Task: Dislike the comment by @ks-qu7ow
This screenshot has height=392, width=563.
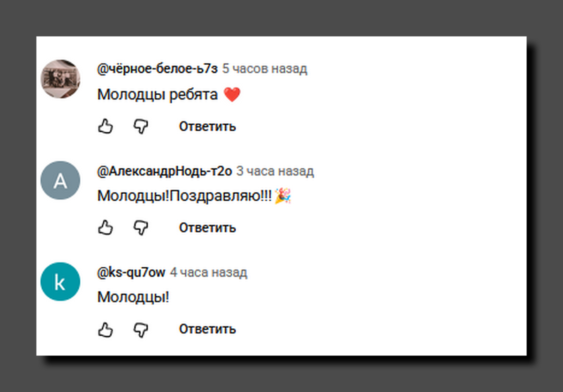Action: tap(141, 329)
